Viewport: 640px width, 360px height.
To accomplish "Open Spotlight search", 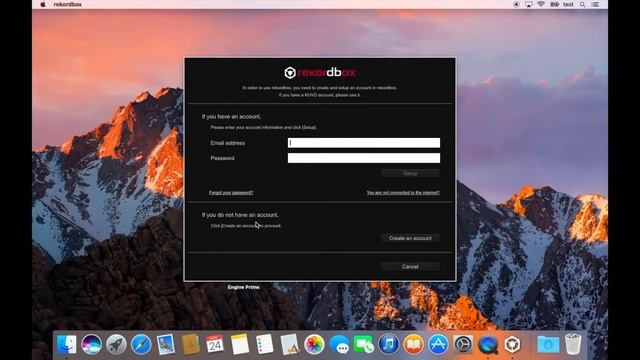I will (582, 4).
